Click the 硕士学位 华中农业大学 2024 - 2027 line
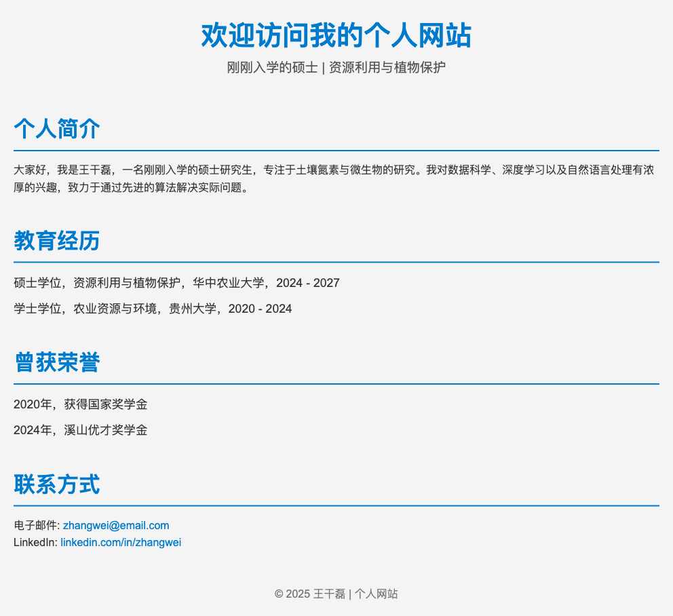The image size is (673, 616). point(176,283)
